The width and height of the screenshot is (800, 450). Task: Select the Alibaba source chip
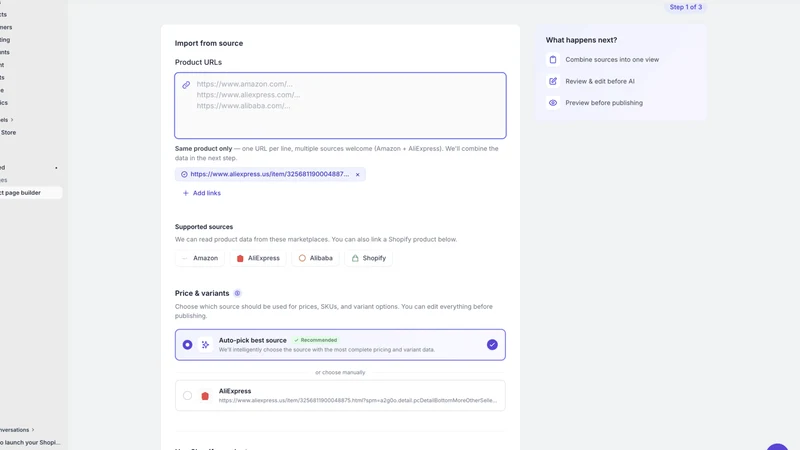click(315, 258)
